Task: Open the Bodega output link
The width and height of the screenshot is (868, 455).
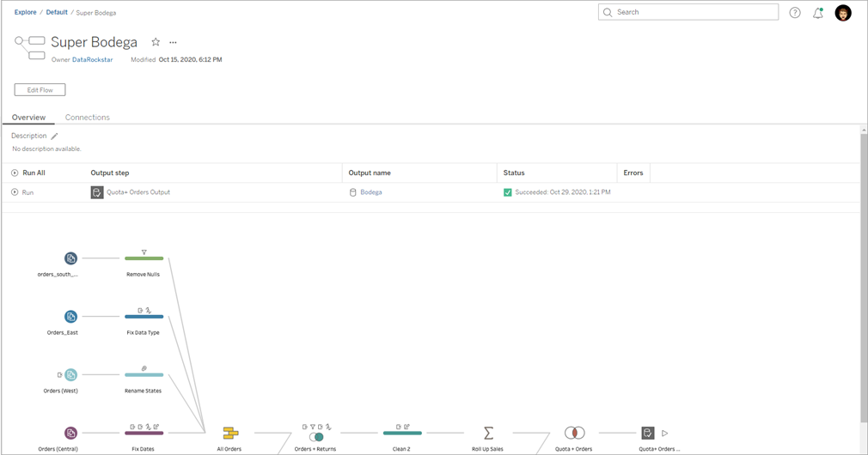Action: tap(371, 192)
